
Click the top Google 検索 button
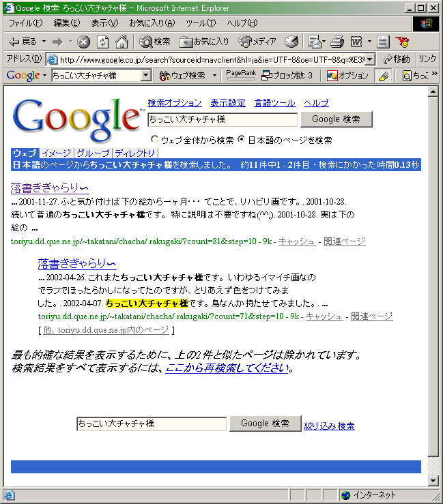337,119
